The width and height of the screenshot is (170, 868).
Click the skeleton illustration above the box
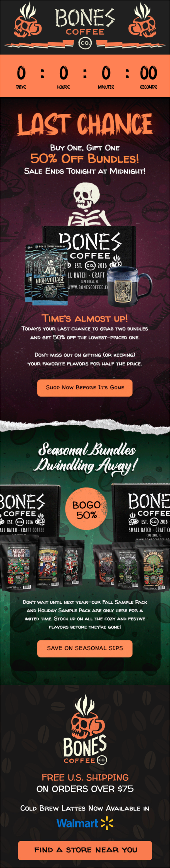(85, 204)
